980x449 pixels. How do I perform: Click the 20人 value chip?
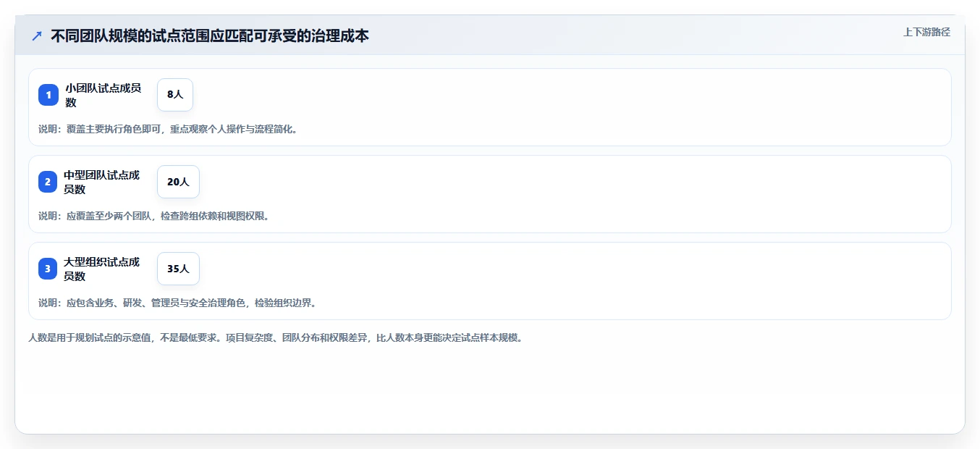[178, 182]
